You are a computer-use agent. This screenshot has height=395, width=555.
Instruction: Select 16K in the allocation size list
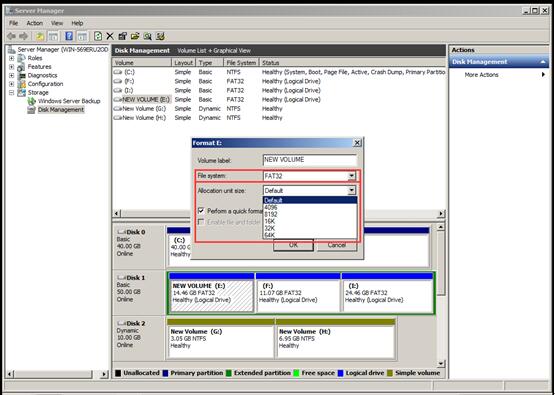tap(310, 221)
